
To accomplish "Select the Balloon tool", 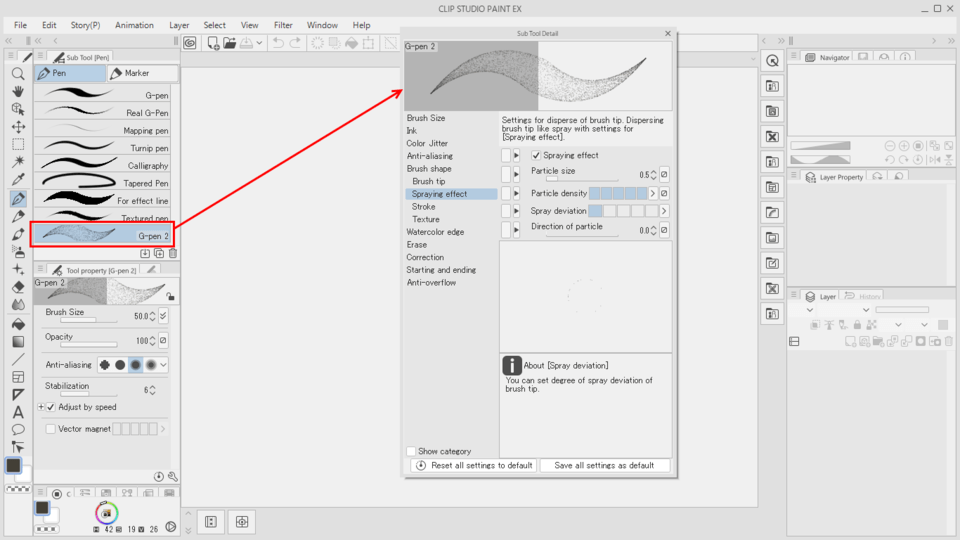I will click(18, 429).
